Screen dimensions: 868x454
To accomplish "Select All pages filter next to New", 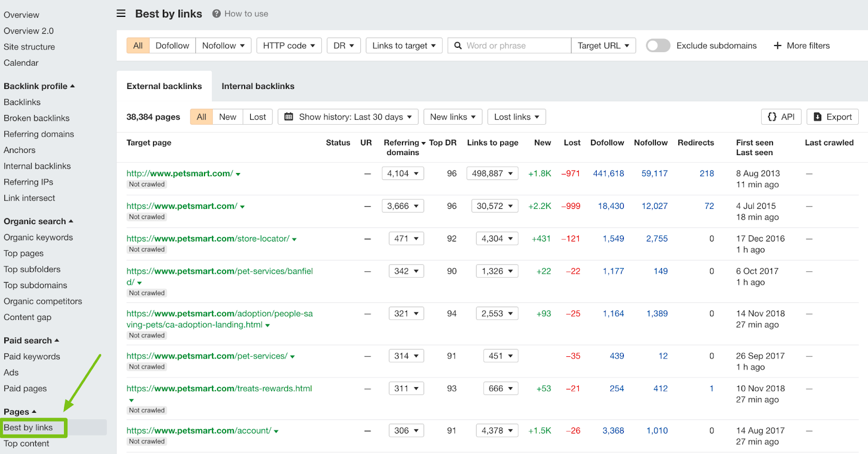I will [x=201, y=117].
